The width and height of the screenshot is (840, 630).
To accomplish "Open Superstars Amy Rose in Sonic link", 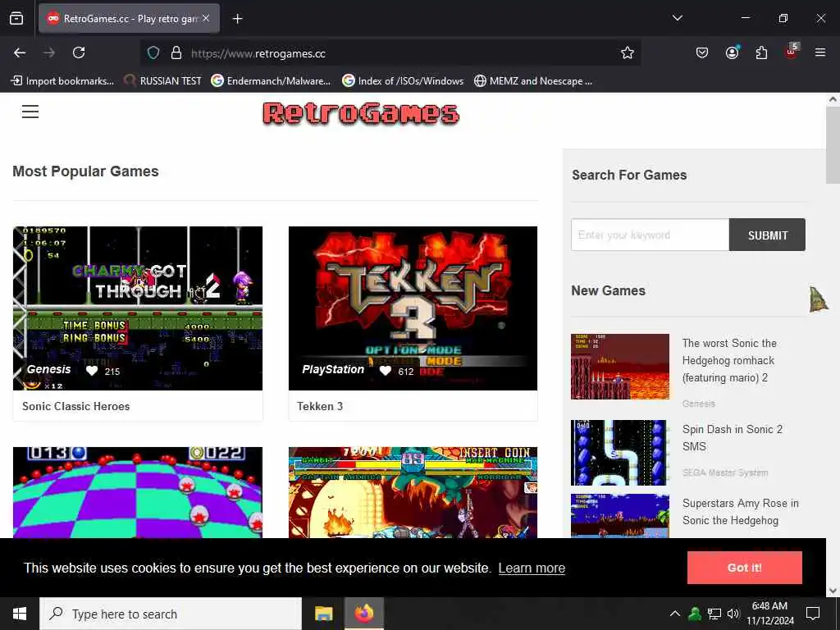I will coord(741,512).
